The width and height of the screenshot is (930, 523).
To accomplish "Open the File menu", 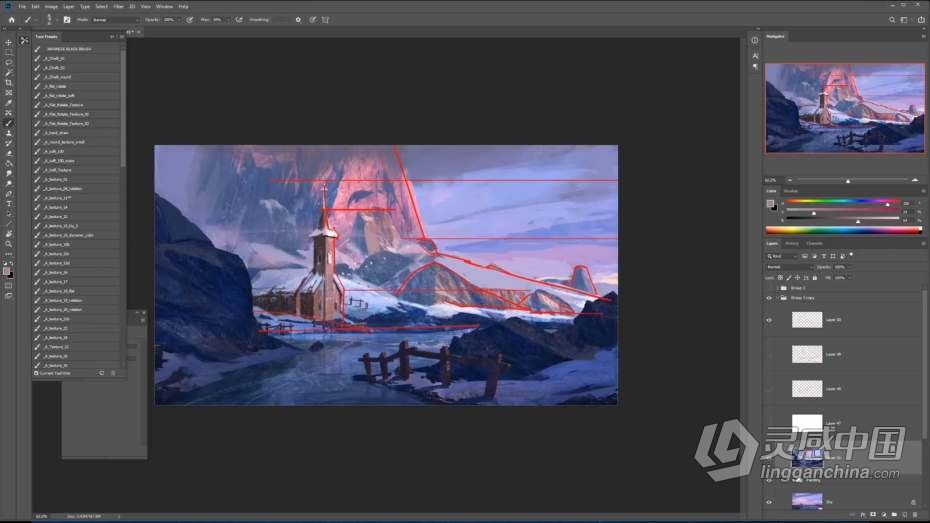I will [22, 7].
